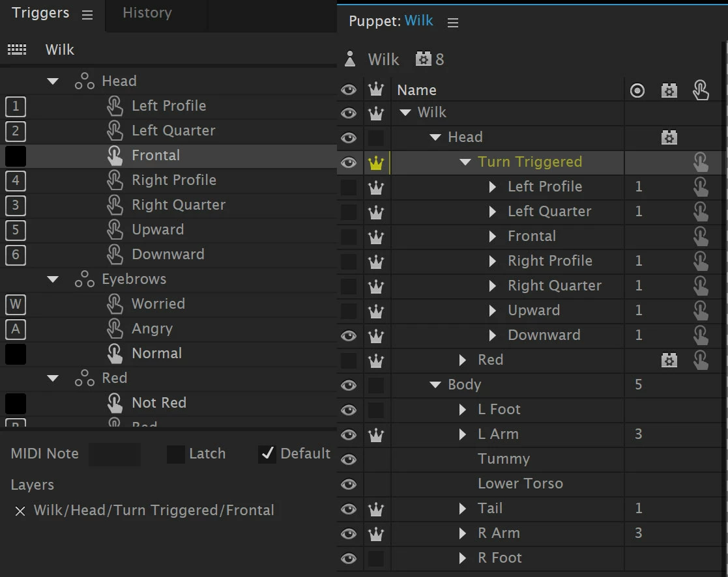Hide the Downward layer eye icon
Screen dimensions: 728x577
click(349, 336)
